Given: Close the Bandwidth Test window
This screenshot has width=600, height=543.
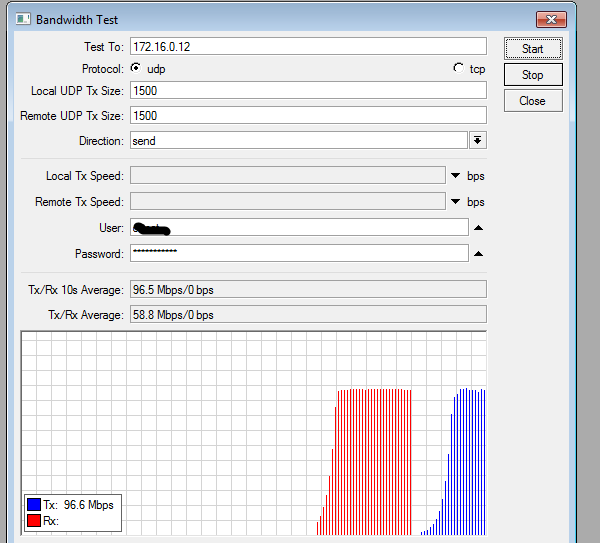Looking at the screenshot, I should [x=551, y=19].
